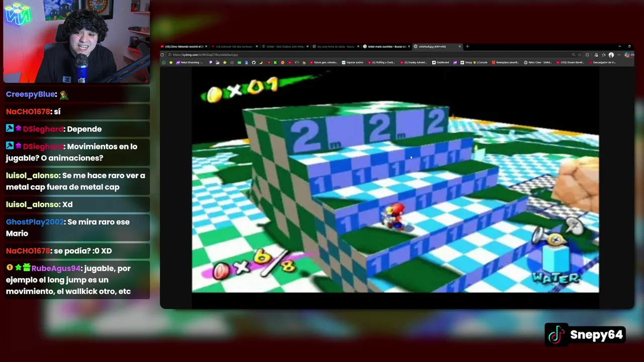644x362 pixels.
Task: Open the 'Future gen. consols' bookmark
Action: pyautogui.click(x=324, y=62)
